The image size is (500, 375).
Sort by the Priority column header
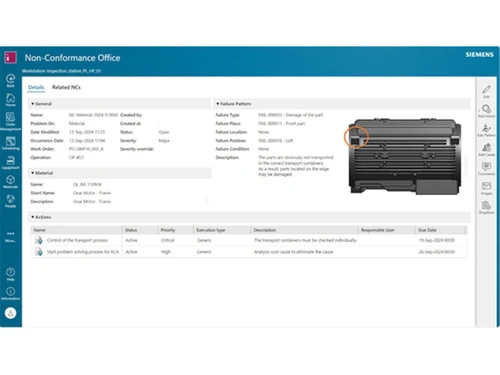[176, 230]
